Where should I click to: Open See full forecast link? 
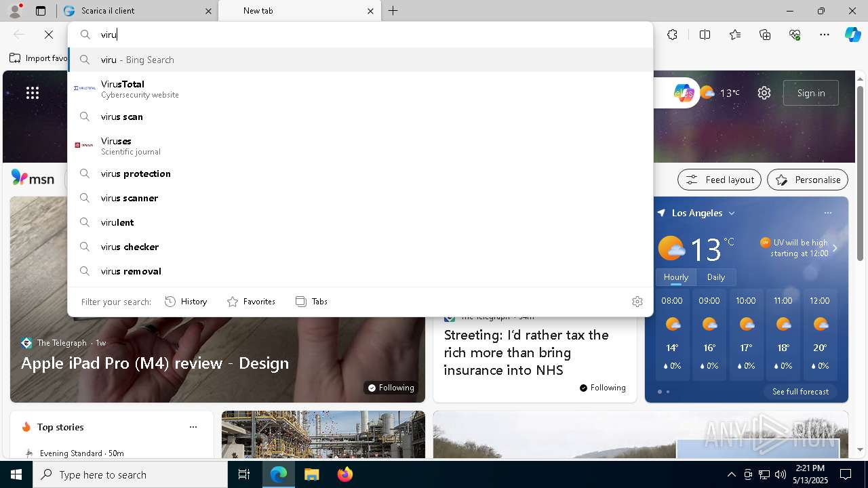[x=800, y=392]
